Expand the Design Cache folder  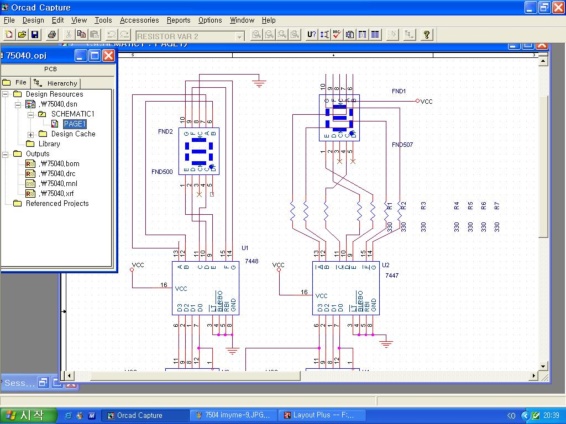pos(30,134)
